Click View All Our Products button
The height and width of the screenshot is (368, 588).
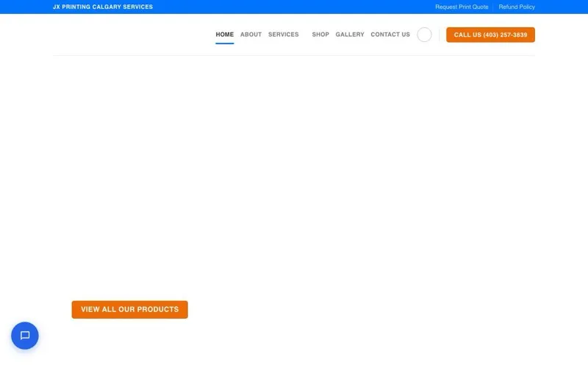[x=130, y=309]
